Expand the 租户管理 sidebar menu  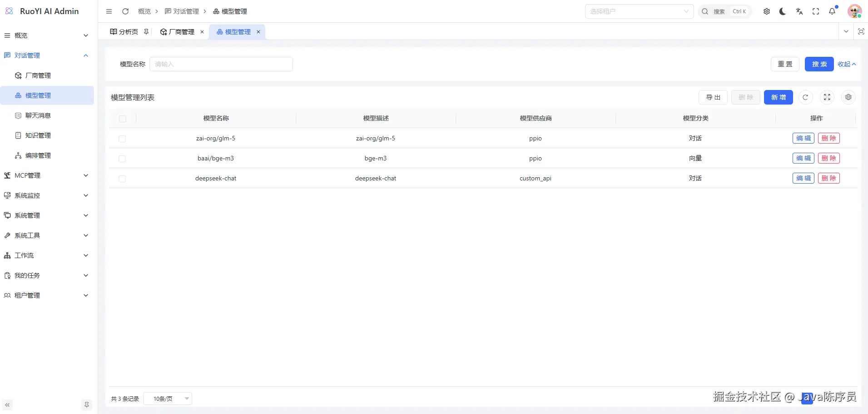coord(47,295)
